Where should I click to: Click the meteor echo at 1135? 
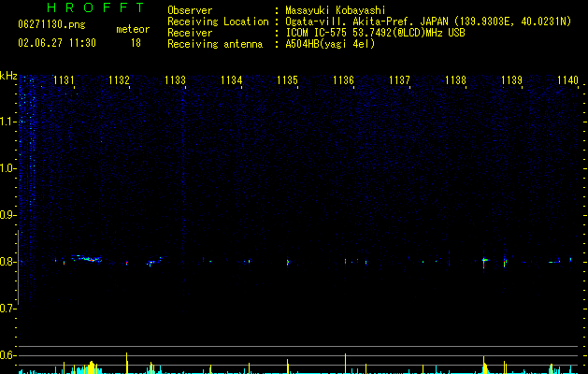coord(288,262)
